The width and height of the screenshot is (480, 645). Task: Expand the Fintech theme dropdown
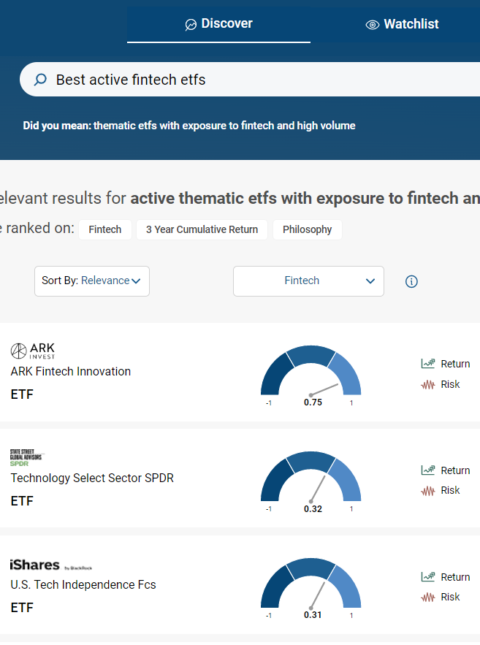[x=308, y=281]
